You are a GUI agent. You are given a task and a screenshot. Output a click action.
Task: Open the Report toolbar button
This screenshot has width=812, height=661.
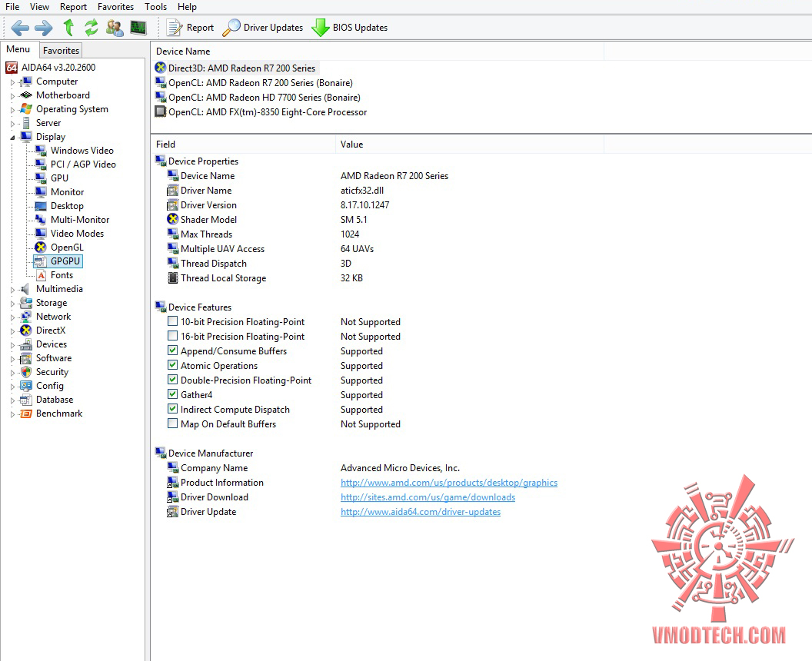click(x=189, y=28)
